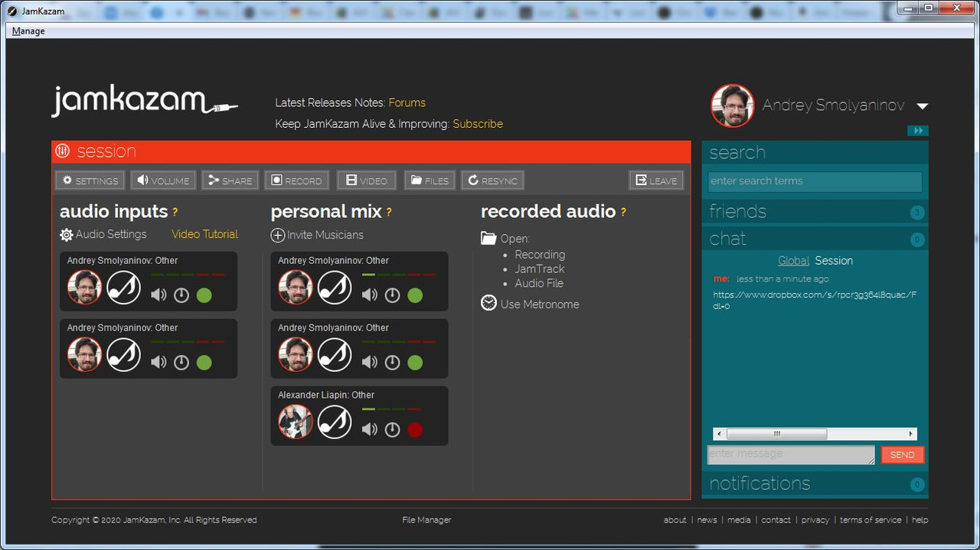Click pan knob on first audio input track

[x=181, y=295]
